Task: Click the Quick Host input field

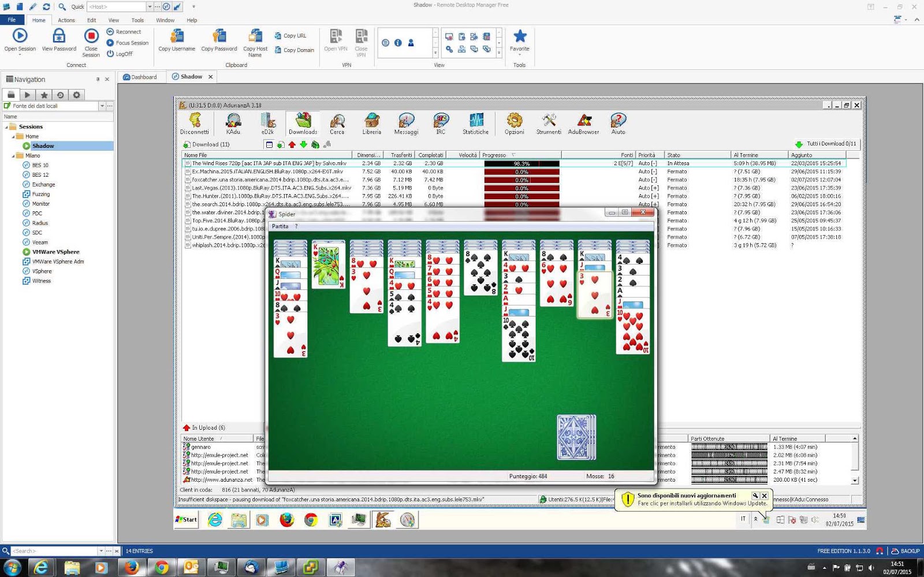Action: click(115, 7)
